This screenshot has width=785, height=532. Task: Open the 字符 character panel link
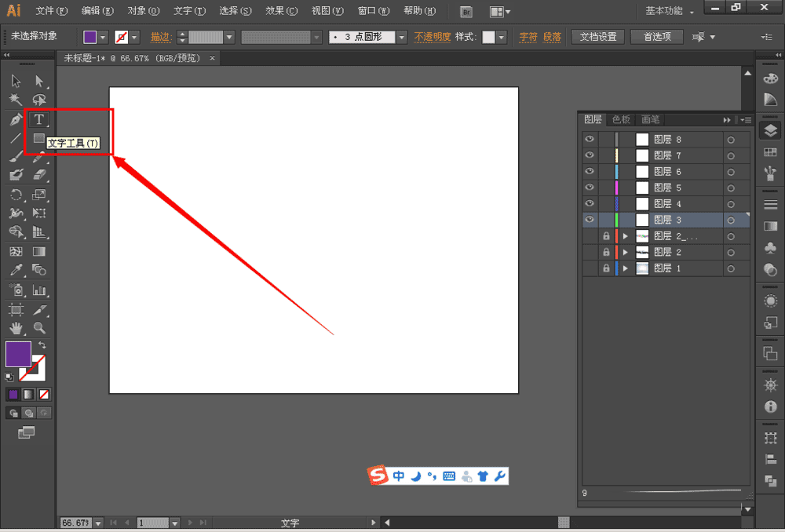[528, 37]
